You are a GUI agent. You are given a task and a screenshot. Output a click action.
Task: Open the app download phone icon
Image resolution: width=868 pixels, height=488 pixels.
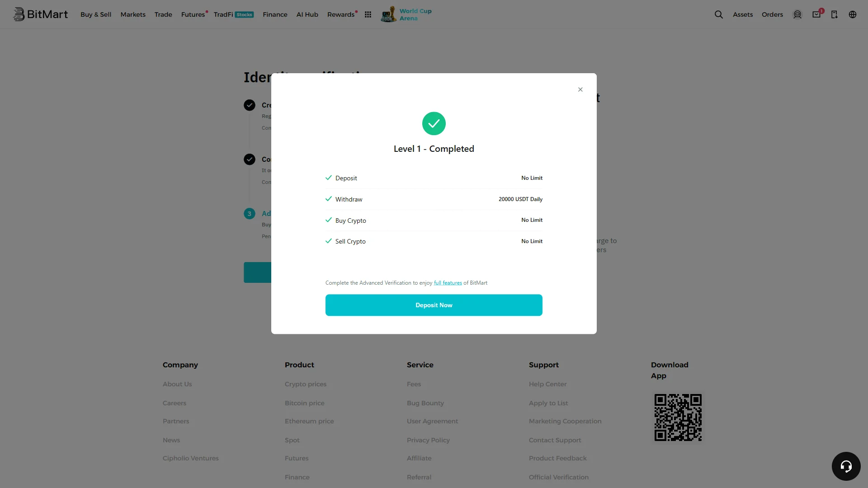[835, 14]
